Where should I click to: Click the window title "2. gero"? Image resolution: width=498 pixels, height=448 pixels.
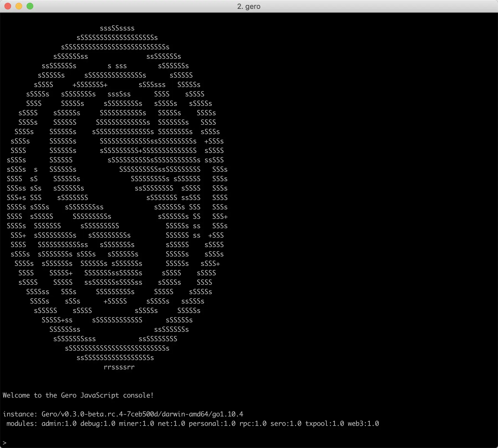click(x=249, y=6)
